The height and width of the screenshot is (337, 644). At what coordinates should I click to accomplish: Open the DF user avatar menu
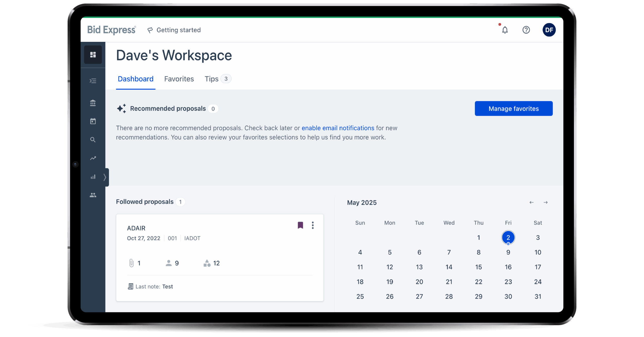tap(549, 30)
